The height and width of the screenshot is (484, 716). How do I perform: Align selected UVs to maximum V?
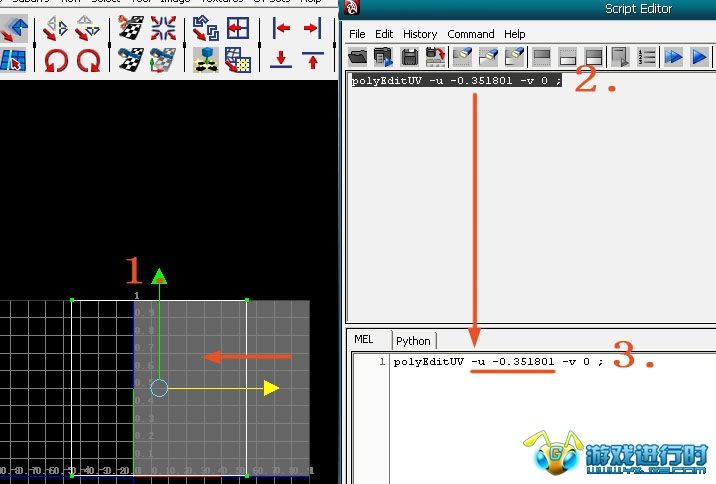pyautogui.click(x=313, y=60)
